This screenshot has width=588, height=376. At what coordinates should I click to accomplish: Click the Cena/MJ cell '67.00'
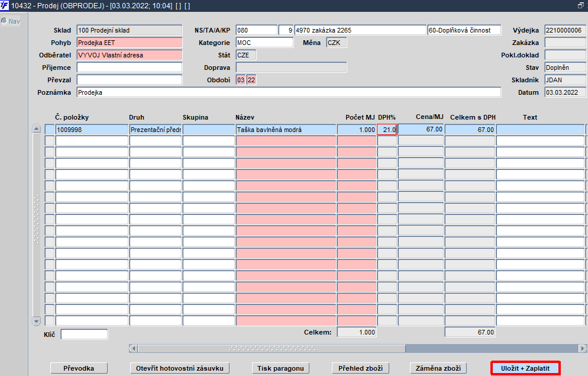click(421, 129)
